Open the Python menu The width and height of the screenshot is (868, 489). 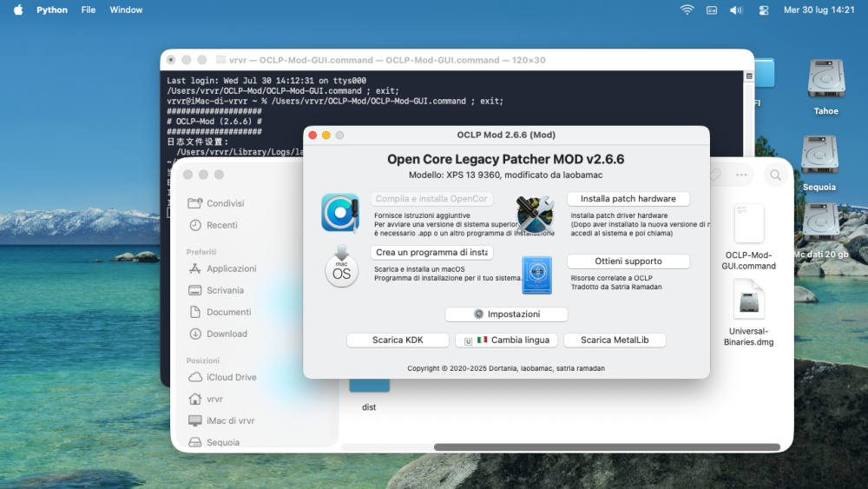(52, 10)
